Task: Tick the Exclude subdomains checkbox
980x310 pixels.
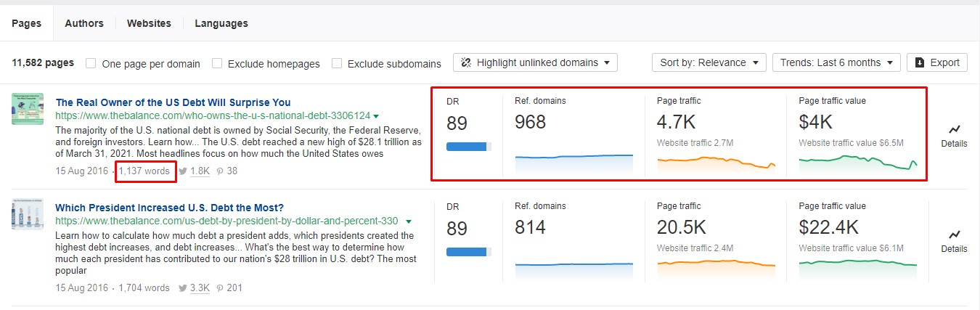Action: click(x=337, y=63)
